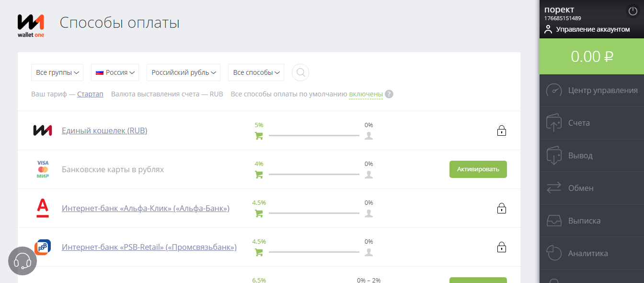Image resolution: width=644 pixels, height=283 pixels.
Task: Click the lock icon for Единый кошелек
Action: (502, 130)
